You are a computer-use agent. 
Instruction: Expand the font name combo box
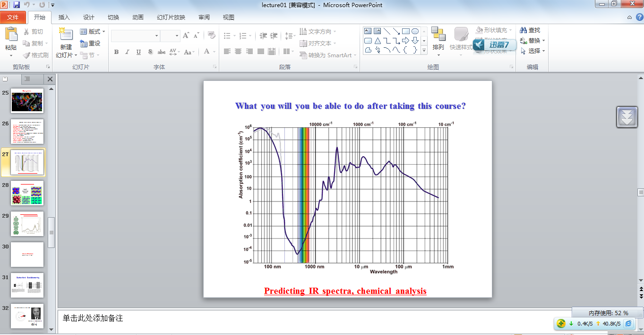[x=156, y=36]
